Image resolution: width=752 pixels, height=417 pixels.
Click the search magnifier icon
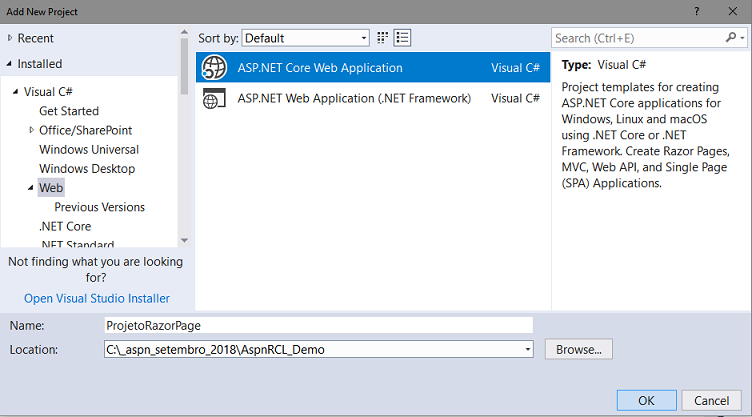click(731, 37)
